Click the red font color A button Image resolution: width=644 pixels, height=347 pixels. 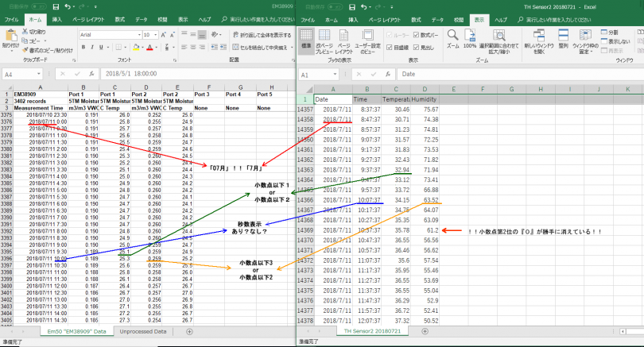point(150,48)
